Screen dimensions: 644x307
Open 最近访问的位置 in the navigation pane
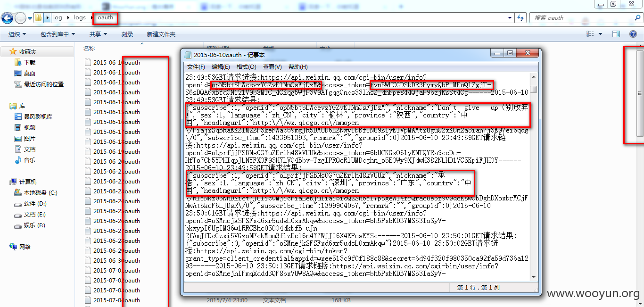coord(44,84)
